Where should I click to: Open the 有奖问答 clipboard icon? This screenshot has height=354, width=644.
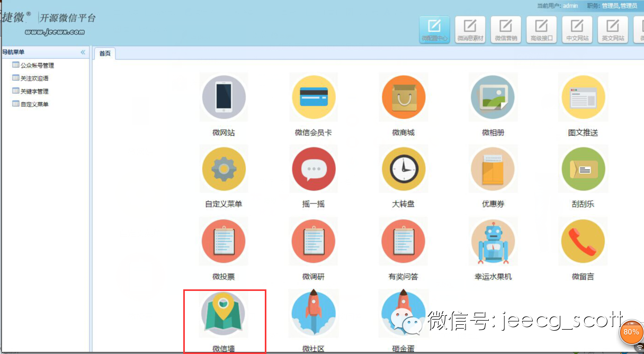click(x=404, y=241)
